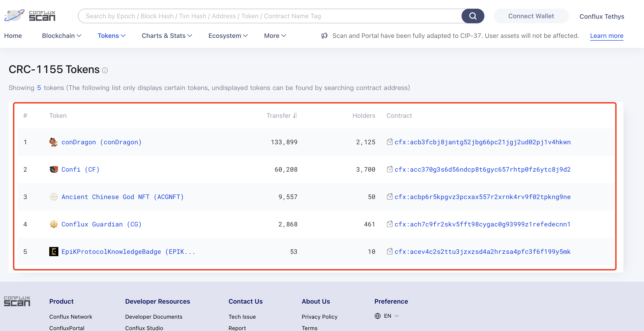This screenshot has width=644, height=331.
Task: Open Ancient Chinese God NFT (ACGNFT) token
Action: pos(123,197)
